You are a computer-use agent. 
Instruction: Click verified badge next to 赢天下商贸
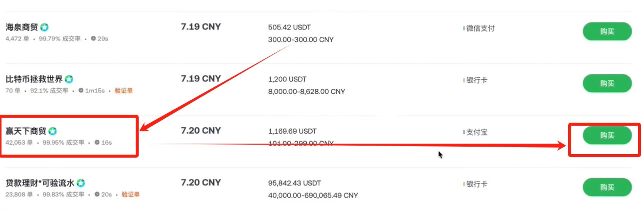(x=52, y=131)
